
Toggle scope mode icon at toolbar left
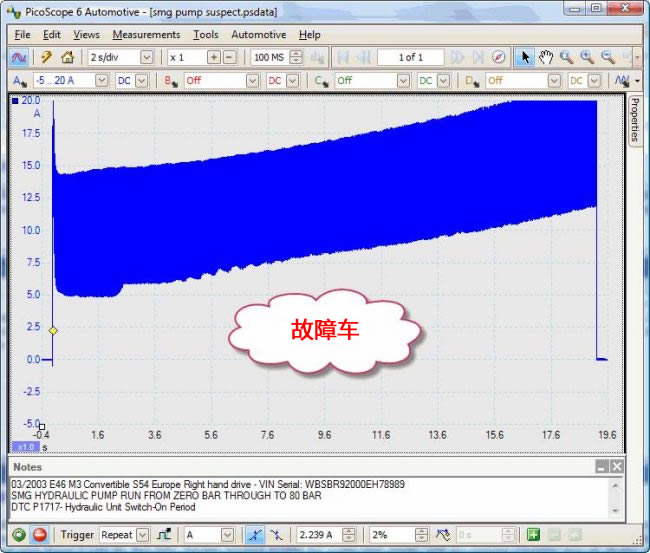click(x=17, y=57)
